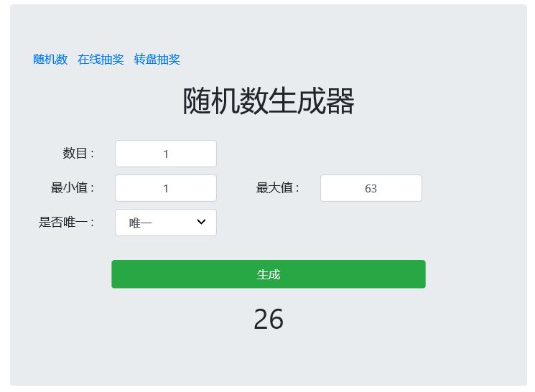
Task: Open the 随机数 navigation link
Action: pyautogui.click(x=50, y=60)
